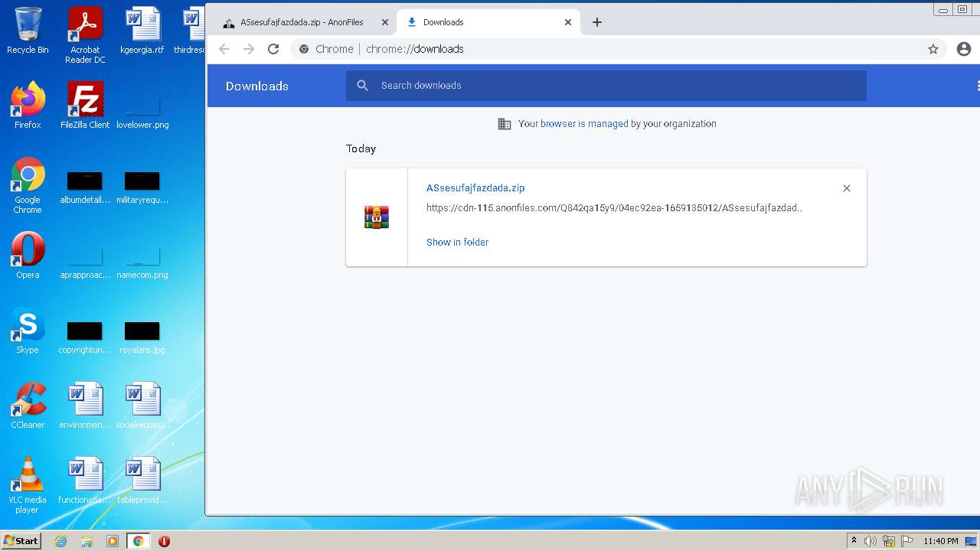The width and height of the screenshot is (980, 551).
Task: Open socialreques Word document
Action: 142,406
